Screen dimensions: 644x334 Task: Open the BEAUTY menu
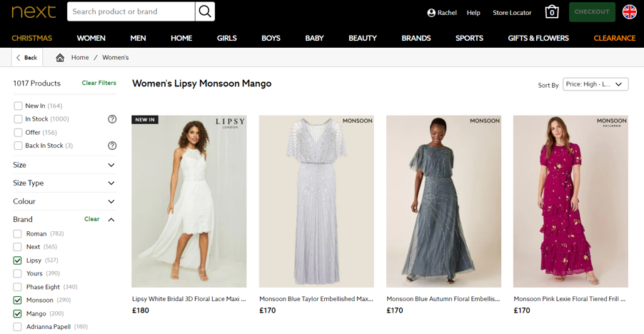point(363,38)
